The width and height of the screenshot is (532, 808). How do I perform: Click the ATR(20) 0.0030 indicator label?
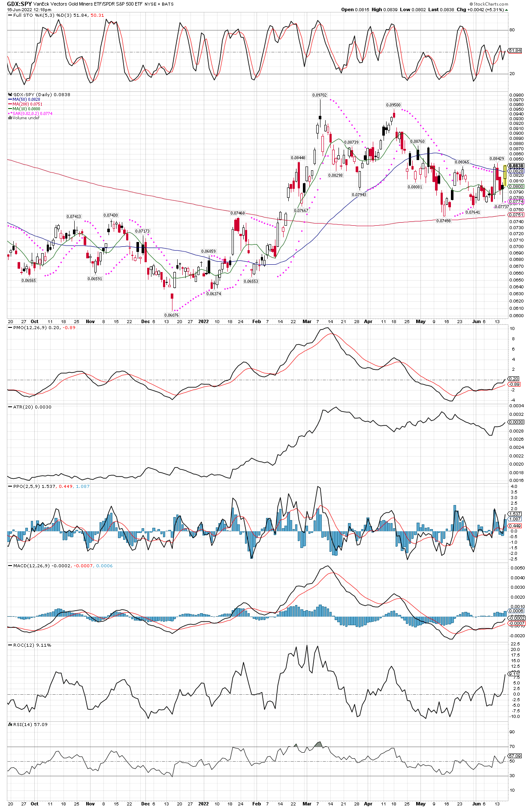coord(32,407)
